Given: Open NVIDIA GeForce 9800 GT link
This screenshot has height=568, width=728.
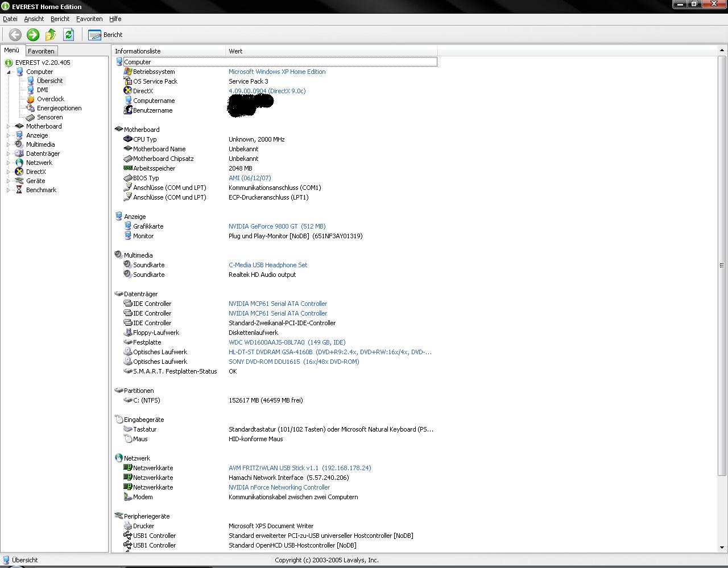Looking at the screenshot, I should [277, 227].
